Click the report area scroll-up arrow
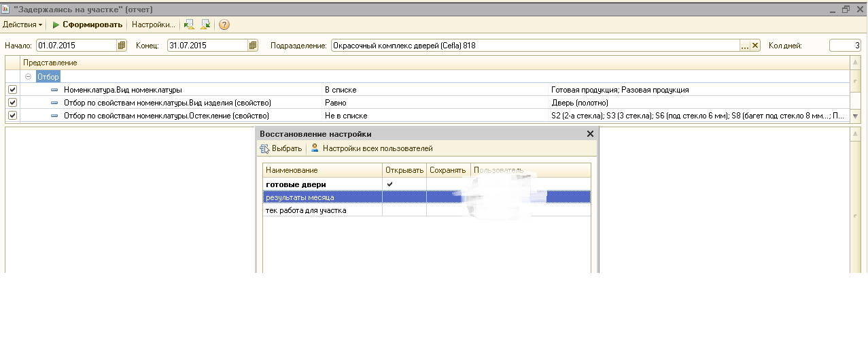The width and height of the screenshot is (868, 362). coord(855,133)
